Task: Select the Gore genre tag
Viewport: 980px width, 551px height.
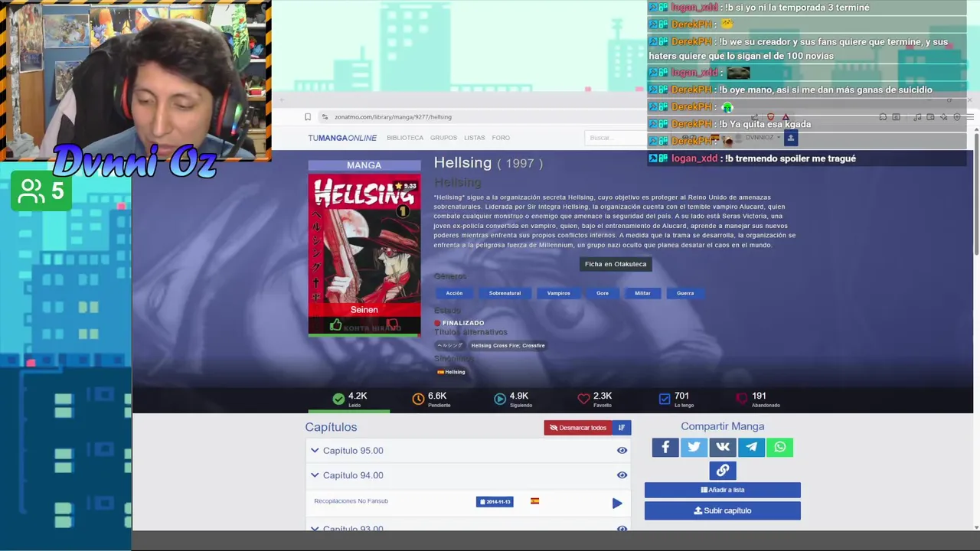Action: (603, 293)
